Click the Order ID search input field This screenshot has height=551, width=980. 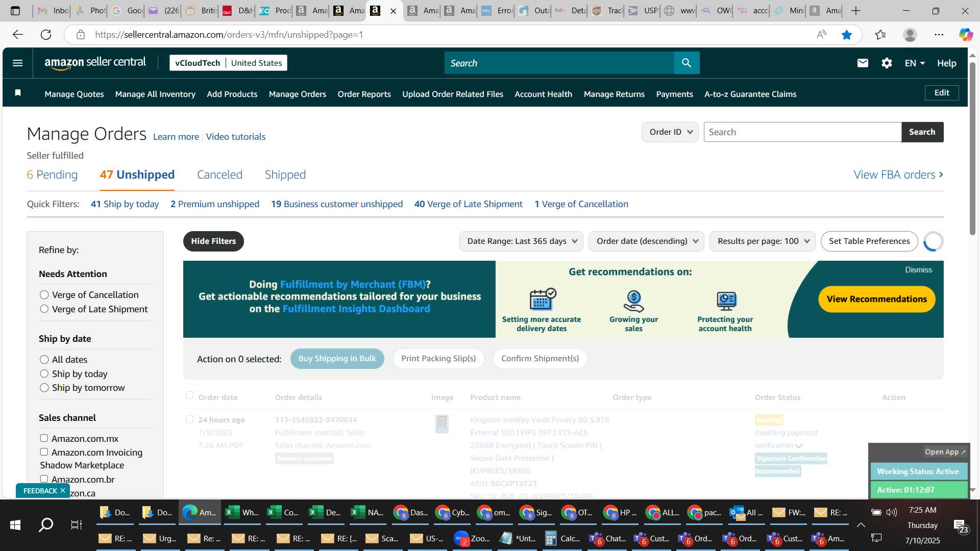802,132
